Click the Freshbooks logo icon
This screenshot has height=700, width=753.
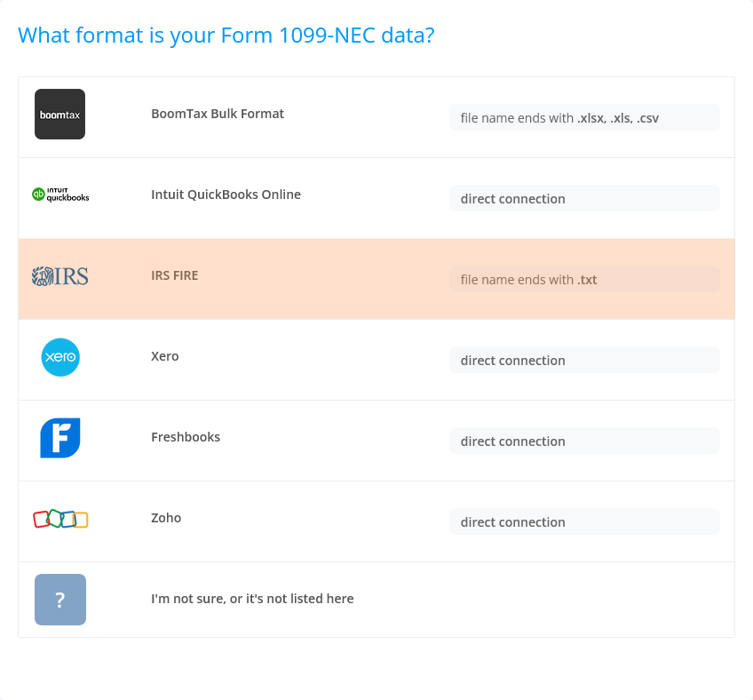pyautogui.click(x=60, y=438)
